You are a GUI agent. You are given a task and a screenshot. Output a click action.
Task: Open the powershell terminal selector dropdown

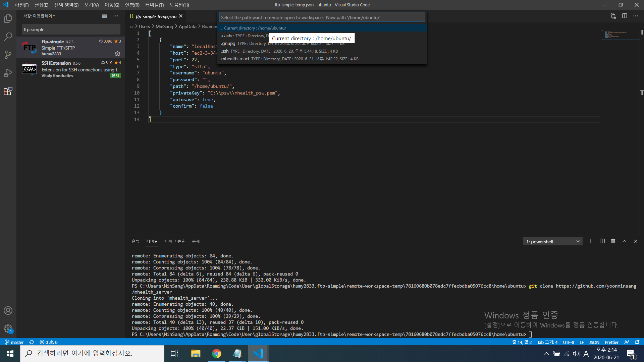pyautogui.click(x=553, y=242)
